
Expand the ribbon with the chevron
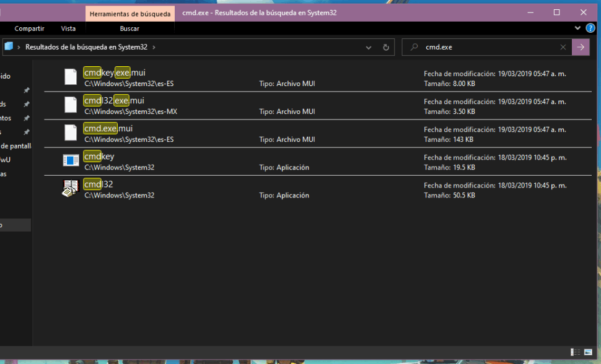[x=577, y=28]
